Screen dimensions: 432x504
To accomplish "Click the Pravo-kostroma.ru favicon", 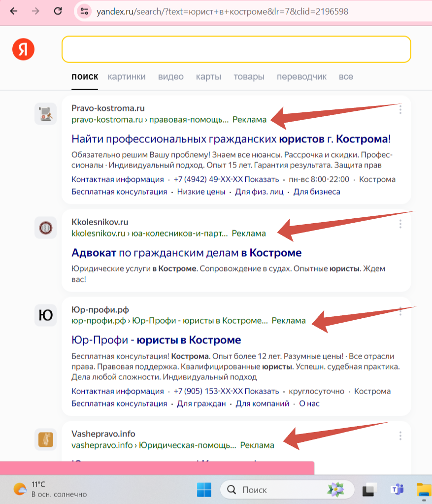I will 45,114.
